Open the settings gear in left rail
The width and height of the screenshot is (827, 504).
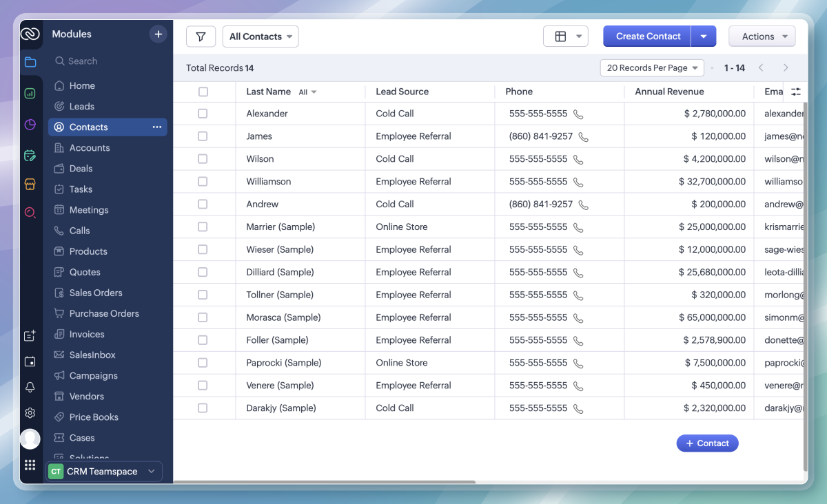coord(30,413)
